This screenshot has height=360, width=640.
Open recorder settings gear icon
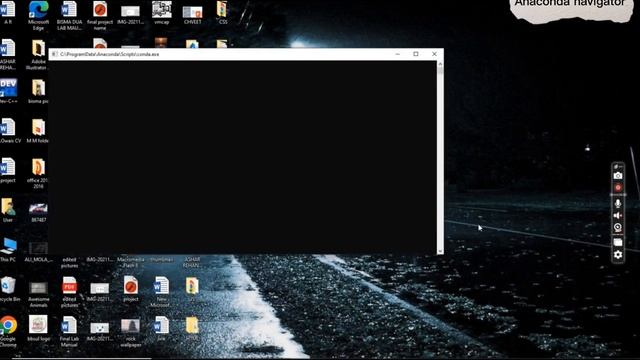618,255
